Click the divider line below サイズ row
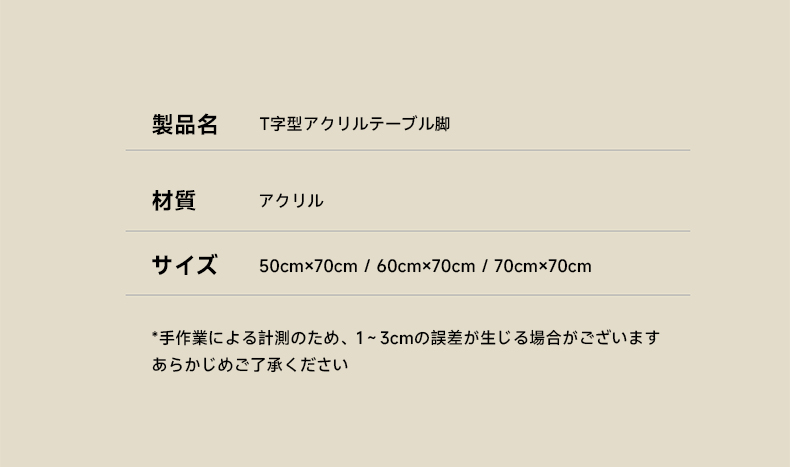 tap(408, 295)
